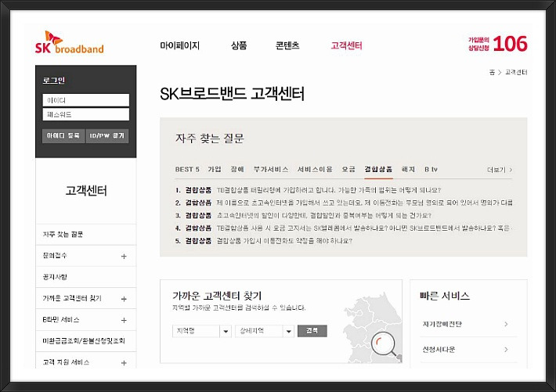Screen dimensions: 556x392
Task: Click the 홈 breadcrumb link
Action: (492, 72)
